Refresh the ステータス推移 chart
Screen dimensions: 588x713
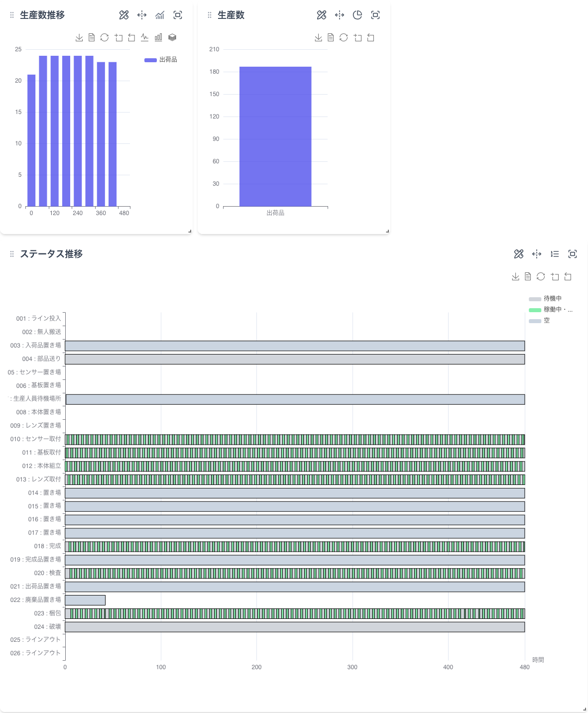point(541,276)
